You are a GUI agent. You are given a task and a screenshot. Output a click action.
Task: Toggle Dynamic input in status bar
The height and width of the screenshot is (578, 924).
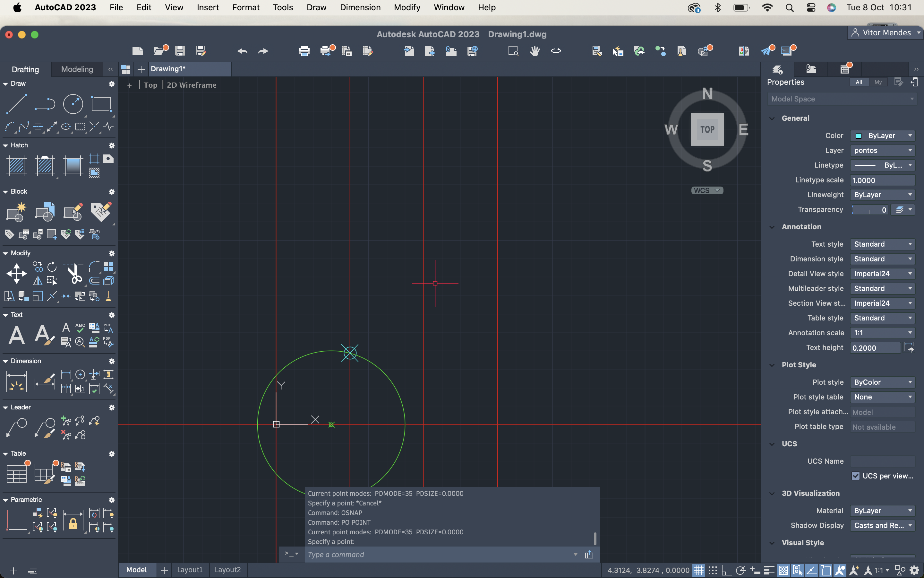(755, 570)
